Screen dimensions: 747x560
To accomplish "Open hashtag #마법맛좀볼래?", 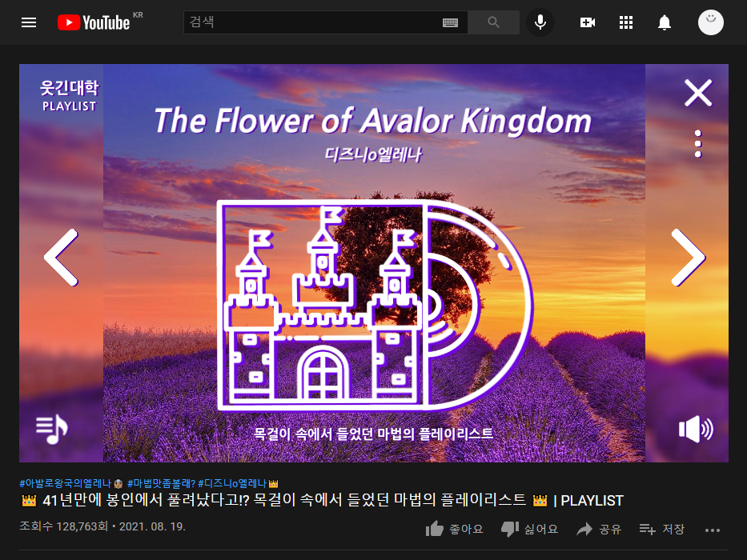I will pos(161,483).
